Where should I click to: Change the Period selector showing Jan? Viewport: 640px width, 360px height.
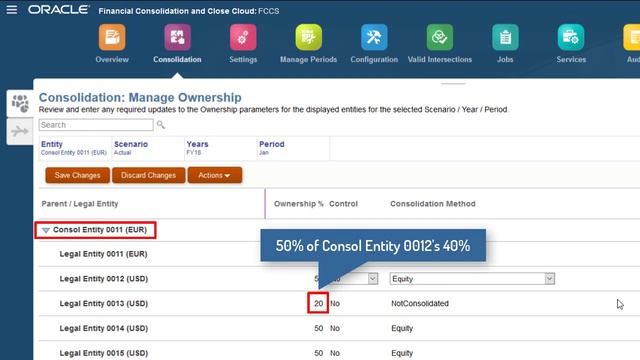(x=293, y=148)
